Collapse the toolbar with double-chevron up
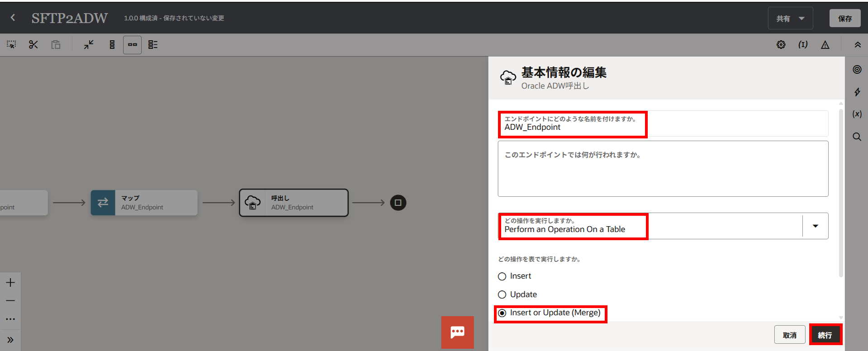The width and height of the screenshot is (868, 351). click(x=858, y=45)
